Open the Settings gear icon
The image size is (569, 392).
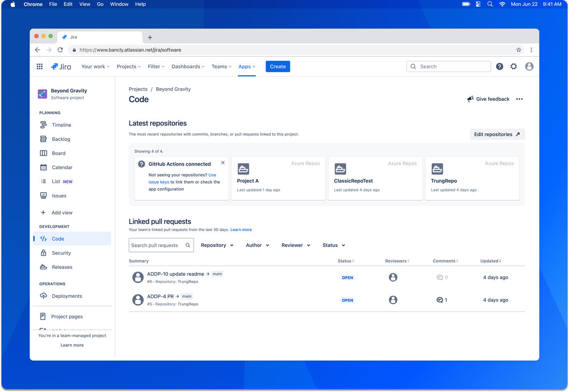point(514,67)
